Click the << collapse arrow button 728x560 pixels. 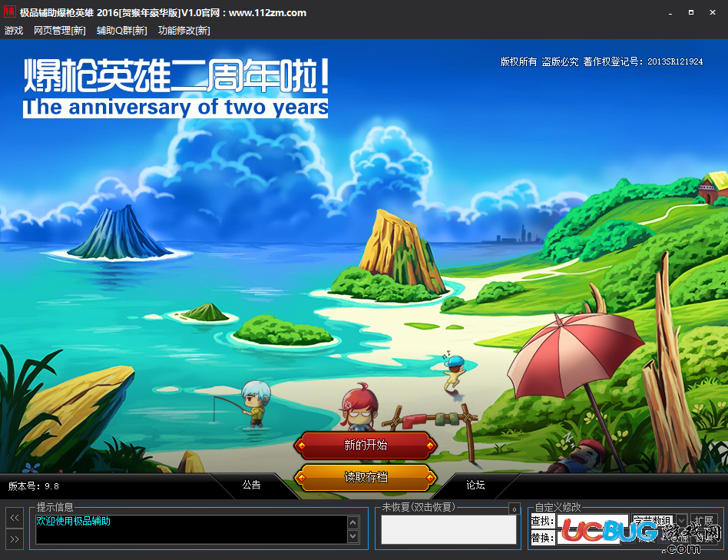pyautogui.click(x=15, y=518)
